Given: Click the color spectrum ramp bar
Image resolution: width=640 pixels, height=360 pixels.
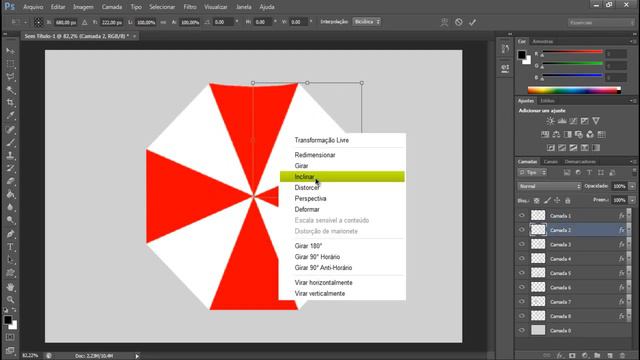Looking at the screenshot, I should click(x=574, y=90).
